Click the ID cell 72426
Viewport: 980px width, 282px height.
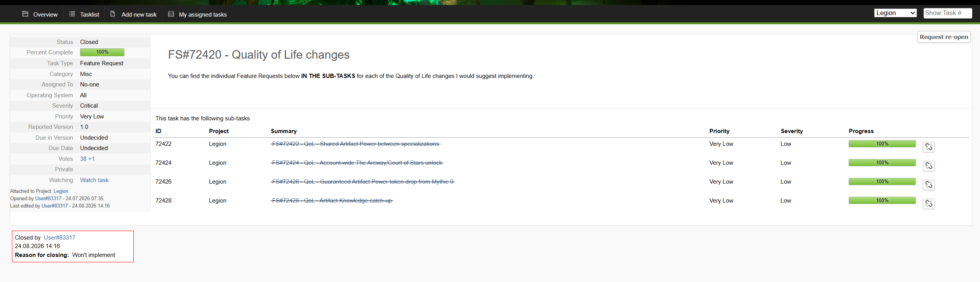[x=163, y=182]
